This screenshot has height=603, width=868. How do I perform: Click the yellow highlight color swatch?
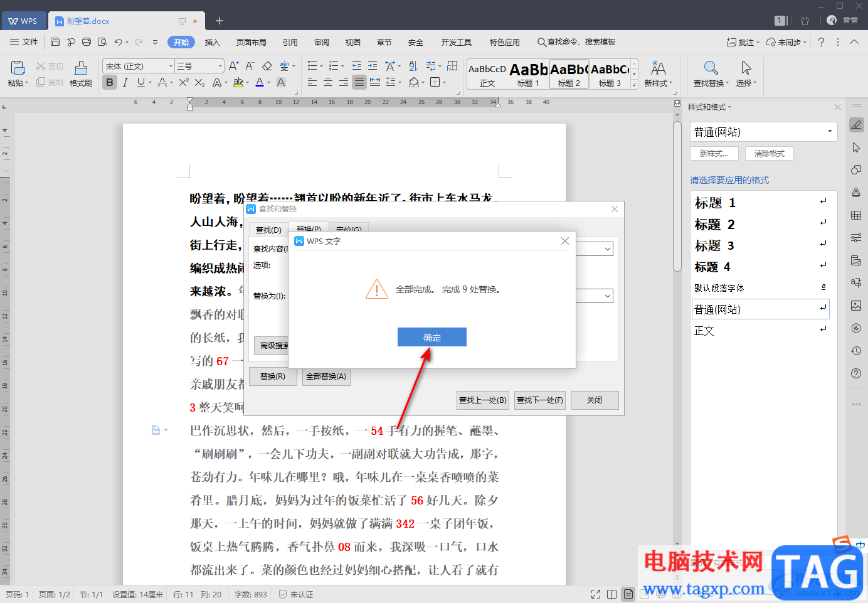[238, 82]
